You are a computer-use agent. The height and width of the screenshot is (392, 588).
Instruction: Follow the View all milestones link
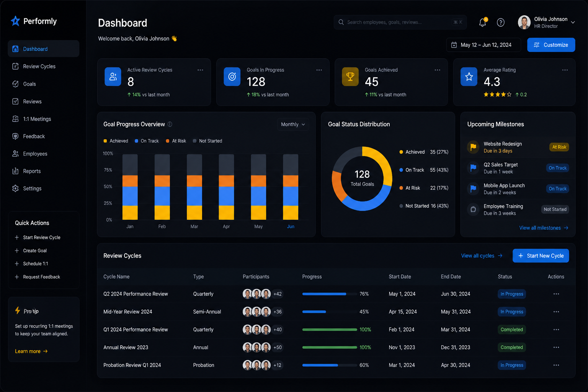544,228
